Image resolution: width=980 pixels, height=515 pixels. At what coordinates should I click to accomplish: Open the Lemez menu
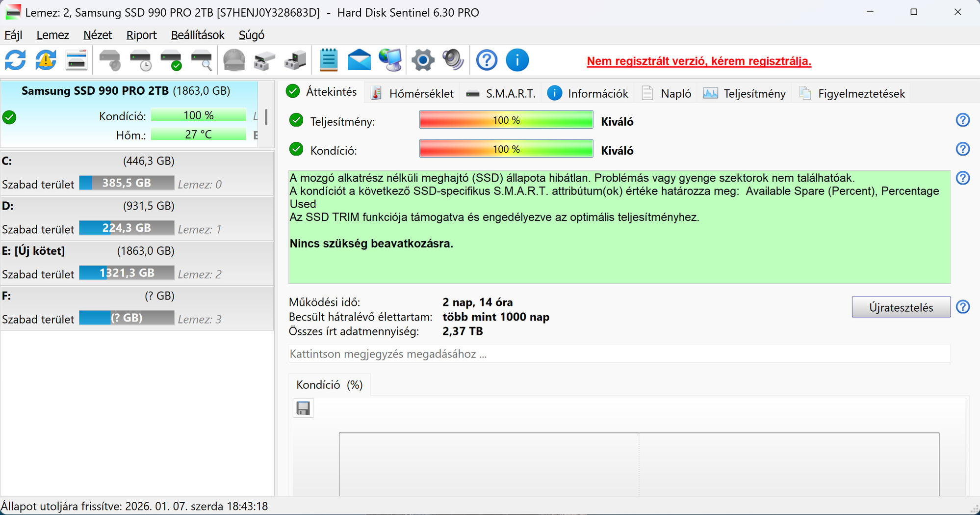(52, 35)
